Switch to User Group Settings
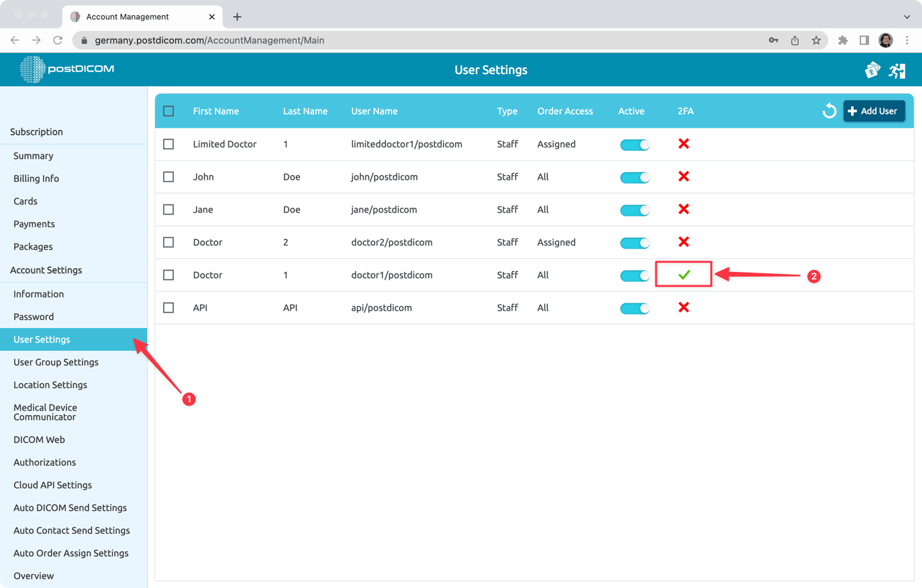This screenshot has width=922, height=588. (56, 361)
